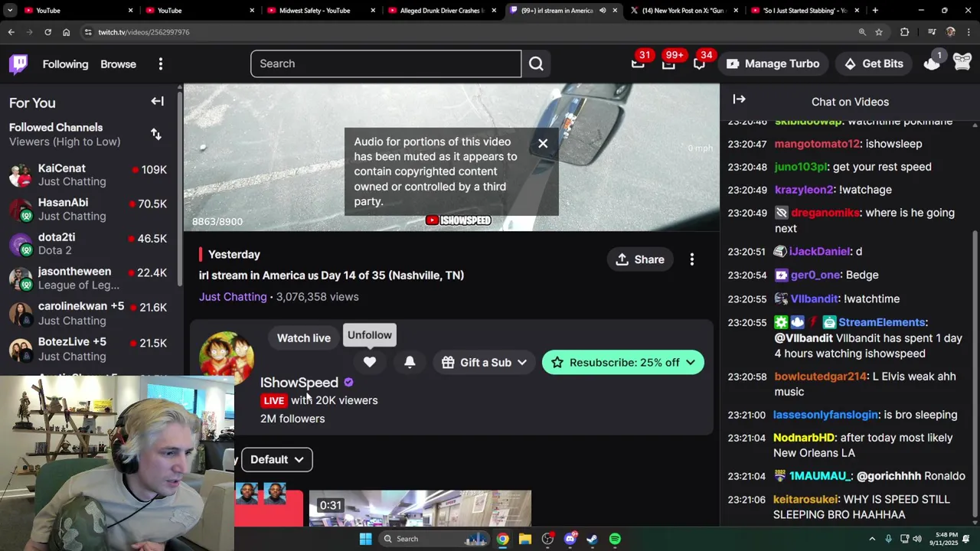The height and width of the screenshot is (551, 980).
Task: Click mangotomato12 username in chat
Action: point(817,144)
